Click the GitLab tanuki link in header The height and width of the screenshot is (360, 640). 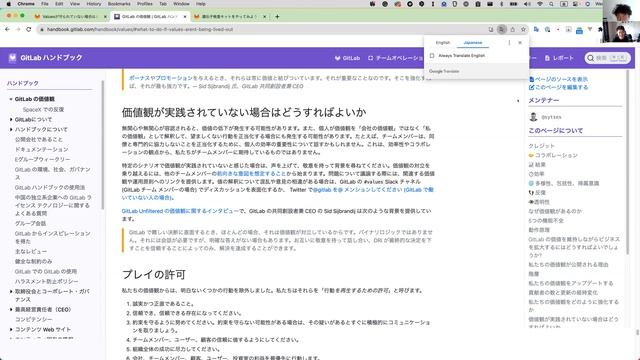tap(347, 58)
